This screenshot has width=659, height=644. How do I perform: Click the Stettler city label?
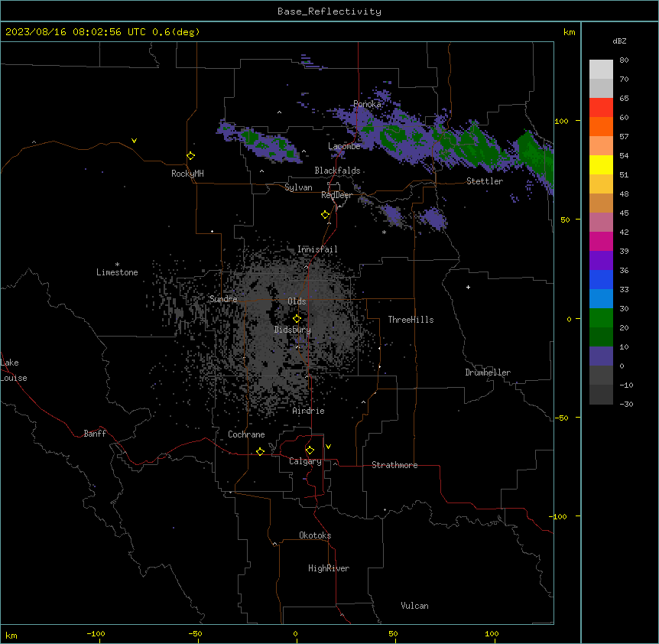(x=485, y=181)
